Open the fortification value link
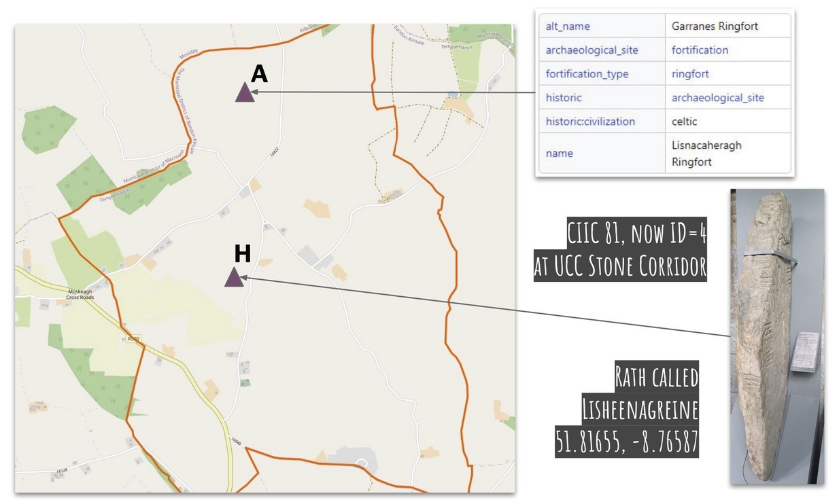 pyautogui.click(x=700, y=50)
